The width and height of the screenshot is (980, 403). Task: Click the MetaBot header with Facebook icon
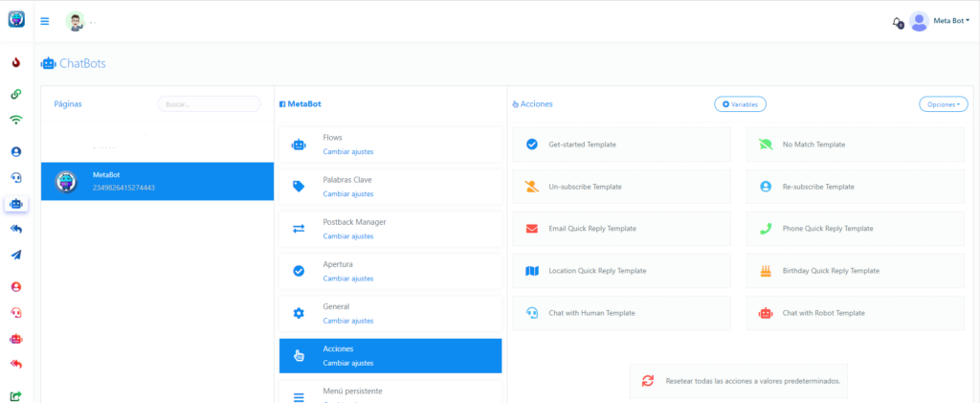coord(300,104)
